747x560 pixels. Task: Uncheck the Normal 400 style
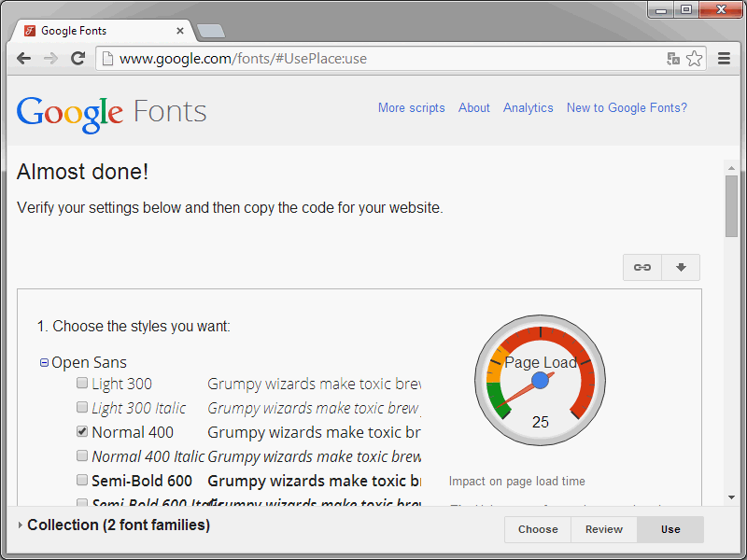point(82,431)
